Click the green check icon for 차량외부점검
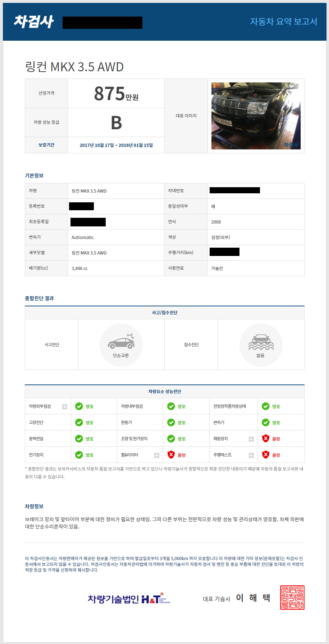 point(79,406)
